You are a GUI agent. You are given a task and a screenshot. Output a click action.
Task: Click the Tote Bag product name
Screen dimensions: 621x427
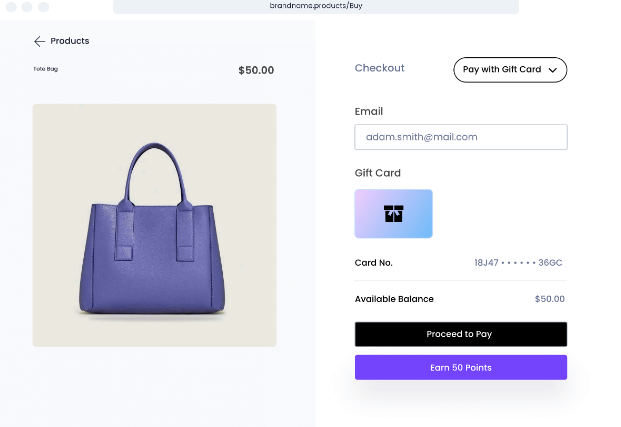tap(46, 69)
